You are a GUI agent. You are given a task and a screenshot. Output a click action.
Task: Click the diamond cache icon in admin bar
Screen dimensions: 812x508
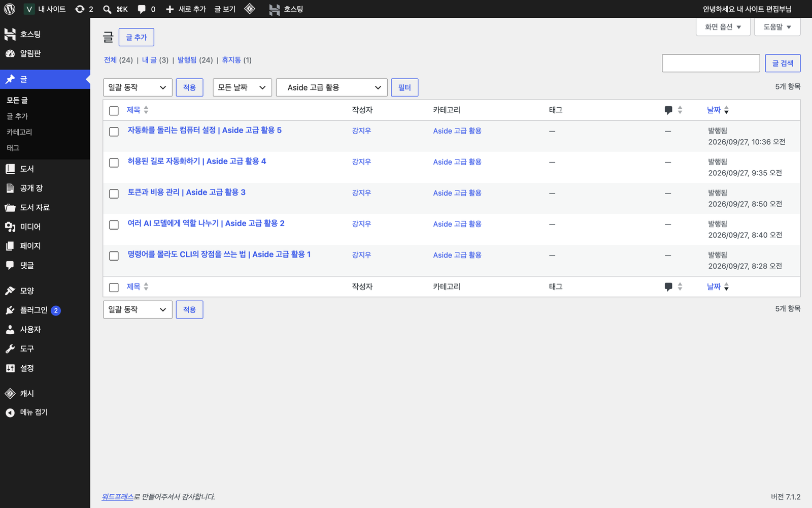pos(250,9)
